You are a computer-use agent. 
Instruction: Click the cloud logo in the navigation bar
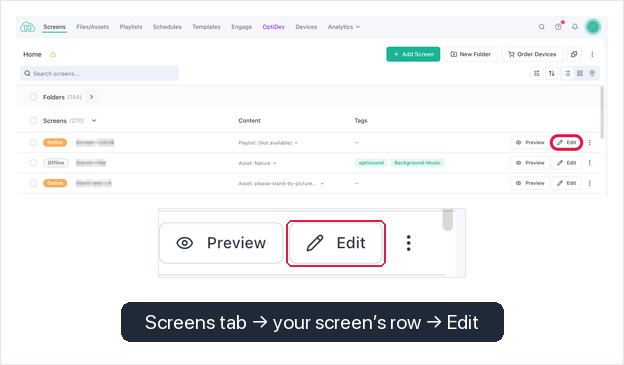tap(27, 27)
